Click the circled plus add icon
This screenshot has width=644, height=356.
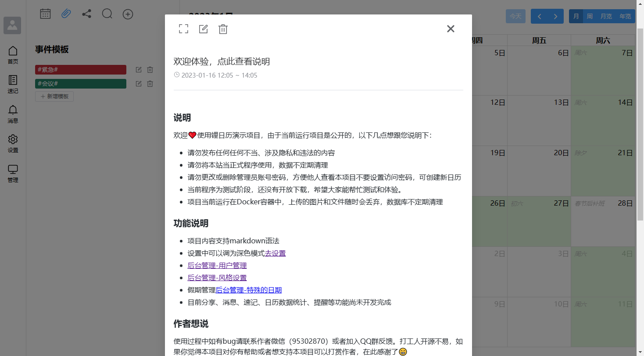pos(128,14)
